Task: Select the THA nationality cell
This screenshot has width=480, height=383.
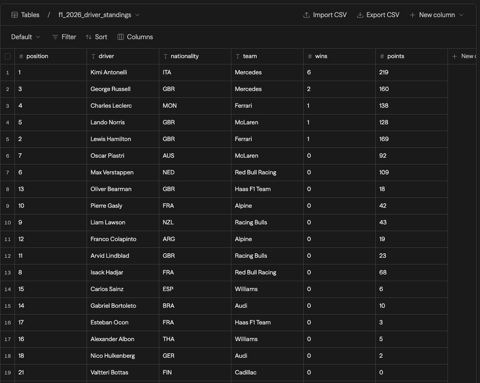Action: point(195,339)
